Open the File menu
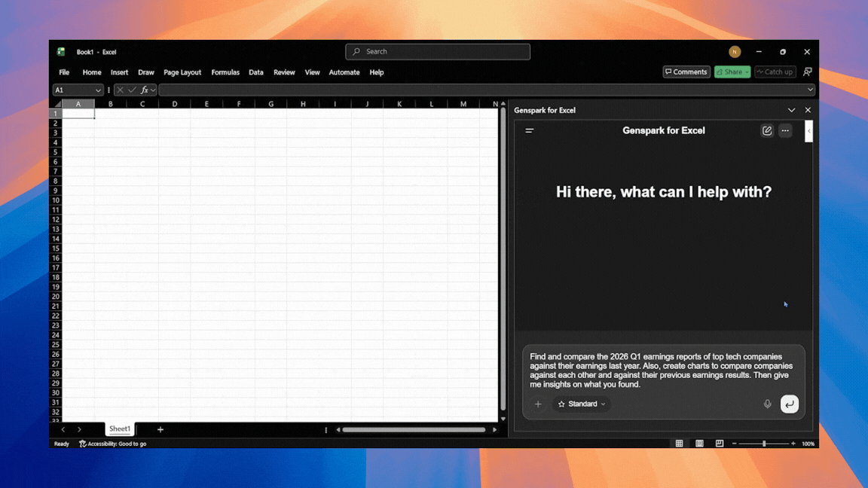 64,72
